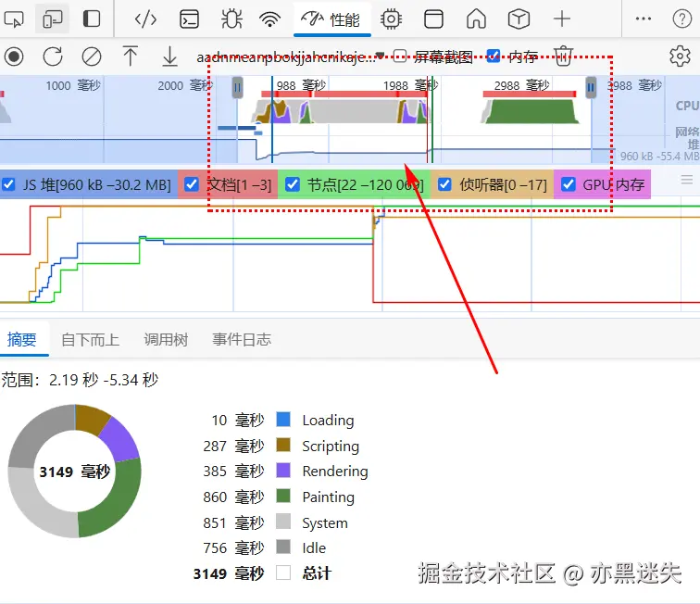This screenshot has height=604, width=700.
Task: Click the 范围 2.19 秒 range text
Action: click(x=80, y=380)
